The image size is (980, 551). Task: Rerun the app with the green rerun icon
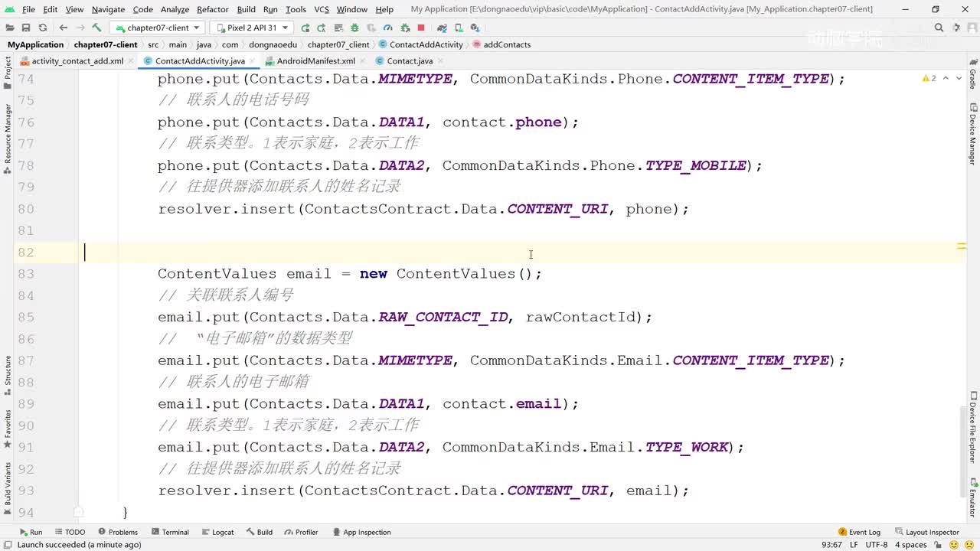click(305, 28)
